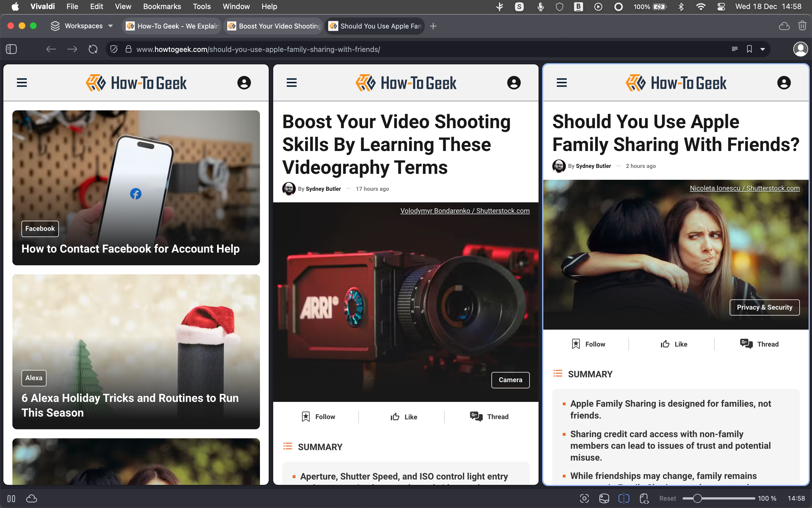Open synced tabs cloud icon in tab bar
Image resolution: width=812 pixels, height=508 pixels.
coord(784,26)
